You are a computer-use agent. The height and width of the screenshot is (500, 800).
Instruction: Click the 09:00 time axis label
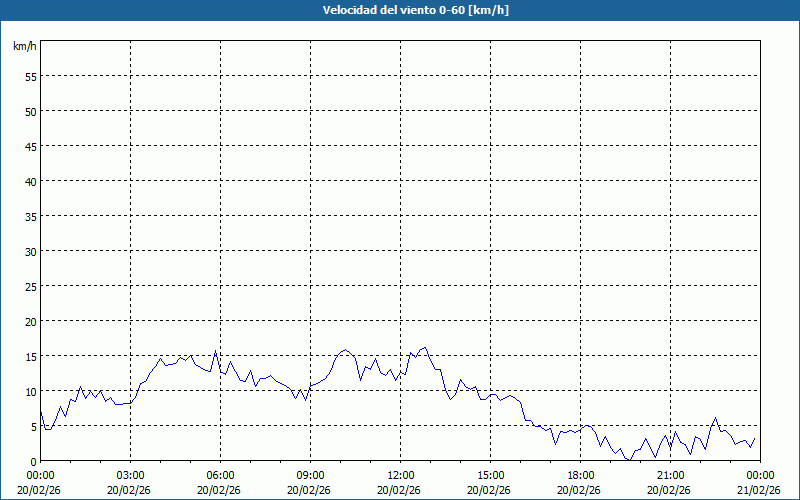[x=310, y=475]
